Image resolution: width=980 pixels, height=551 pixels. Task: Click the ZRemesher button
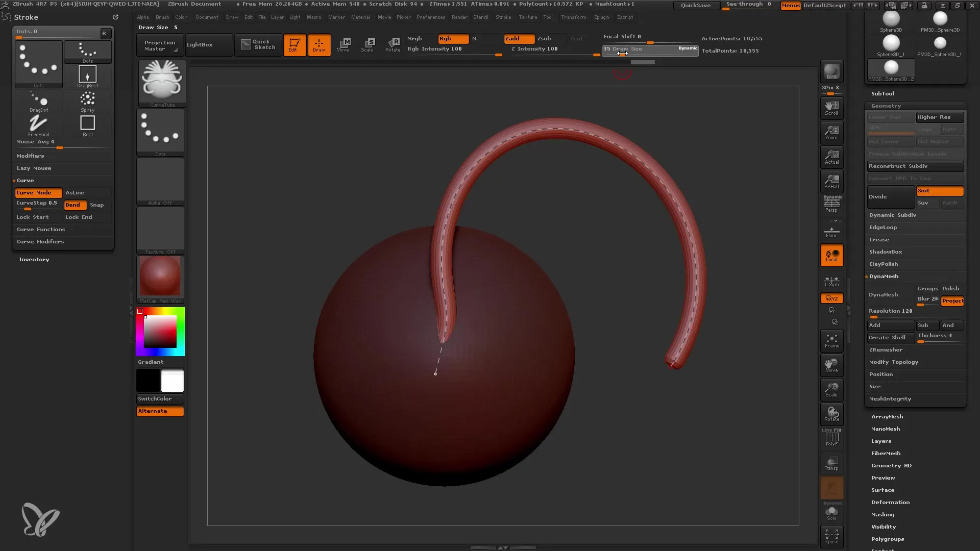[885, 349]
